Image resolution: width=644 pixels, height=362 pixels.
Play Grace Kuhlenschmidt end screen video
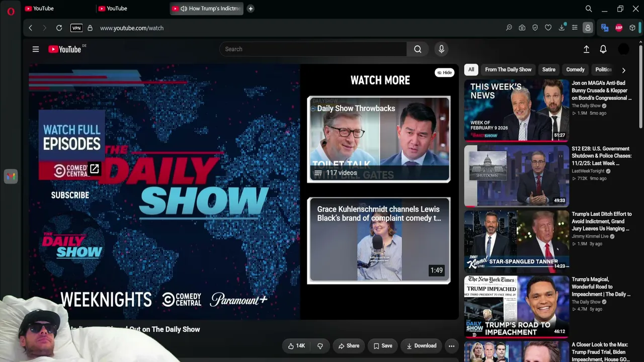coord(379,241)
